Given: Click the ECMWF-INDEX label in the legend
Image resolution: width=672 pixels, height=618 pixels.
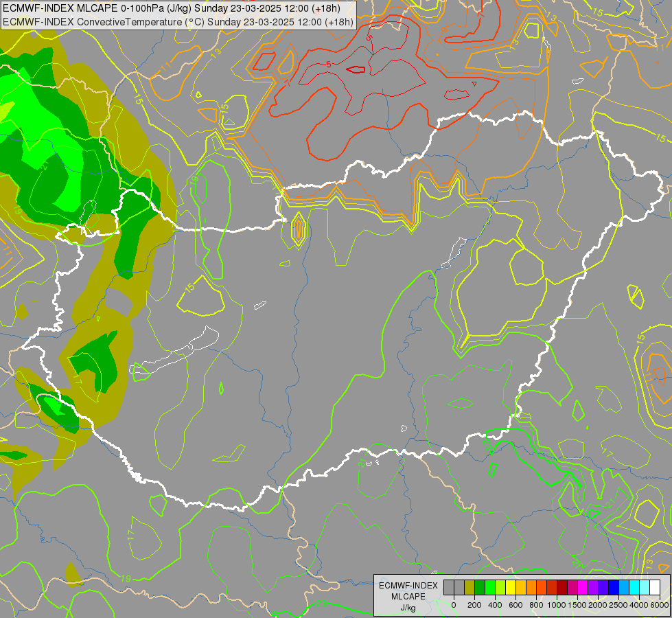Looking at the screenshot, I should [408, 586].
